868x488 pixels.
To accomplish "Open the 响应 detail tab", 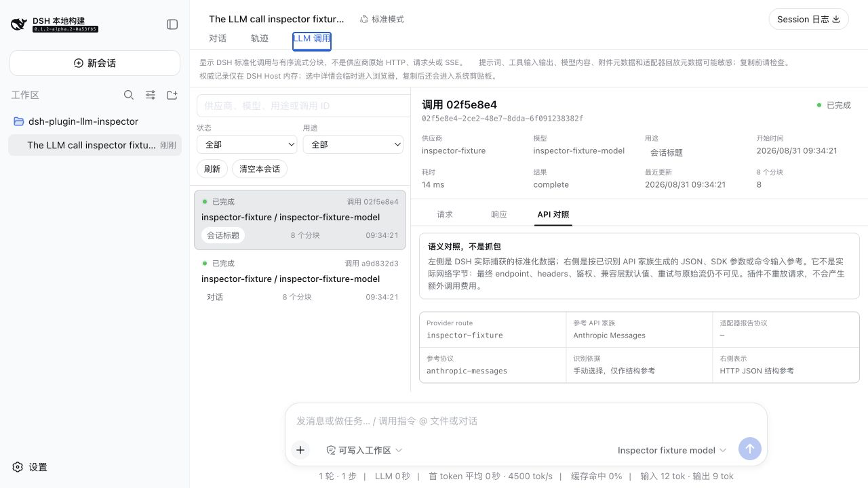I will 499,214.
